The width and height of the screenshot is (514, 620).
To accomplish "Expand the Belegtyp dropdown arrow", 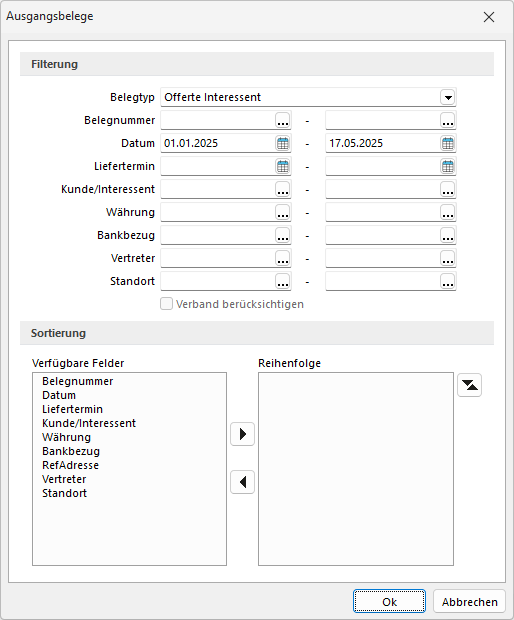I will coord(448,97).
